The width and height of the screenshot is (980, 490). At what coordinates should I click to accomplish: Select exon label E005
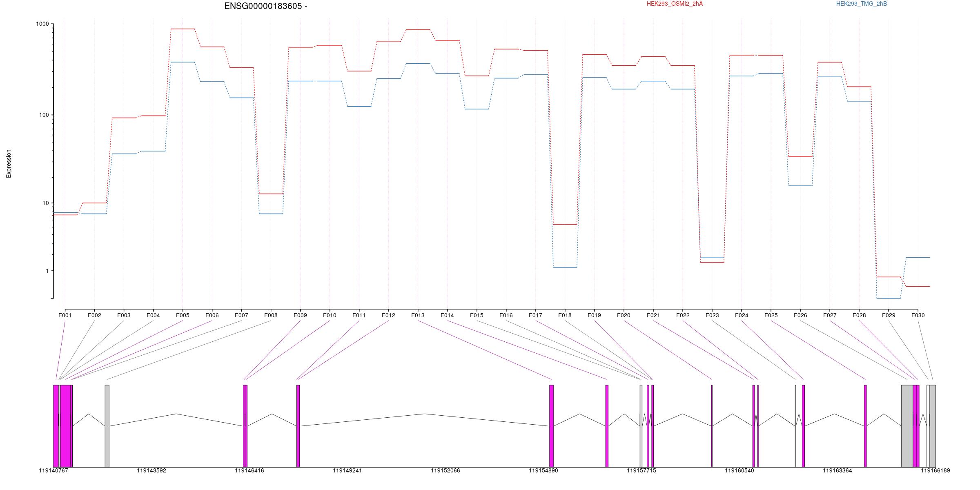[x=183, y=315]
